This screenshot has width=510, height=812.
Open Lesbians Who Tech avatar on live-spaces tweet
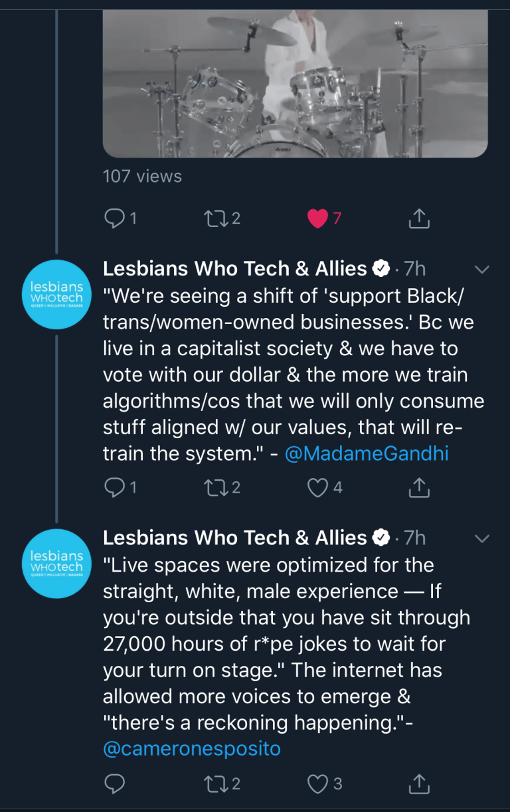pyautogui.click(x=56, y=562)
